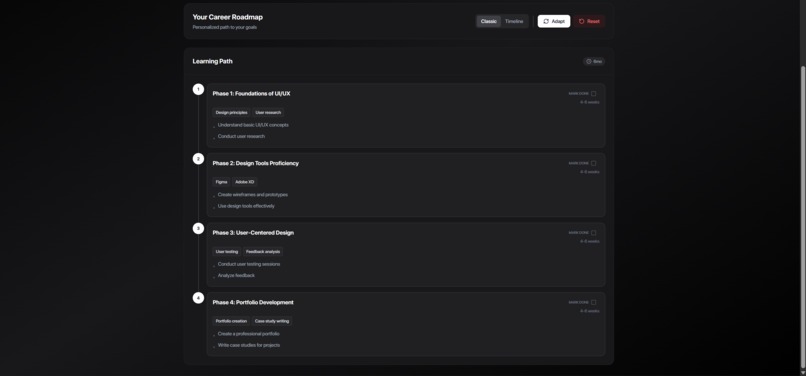
Task: Click 'Understand basic UI/UX concepts' item
Action: tap(253, 125)
